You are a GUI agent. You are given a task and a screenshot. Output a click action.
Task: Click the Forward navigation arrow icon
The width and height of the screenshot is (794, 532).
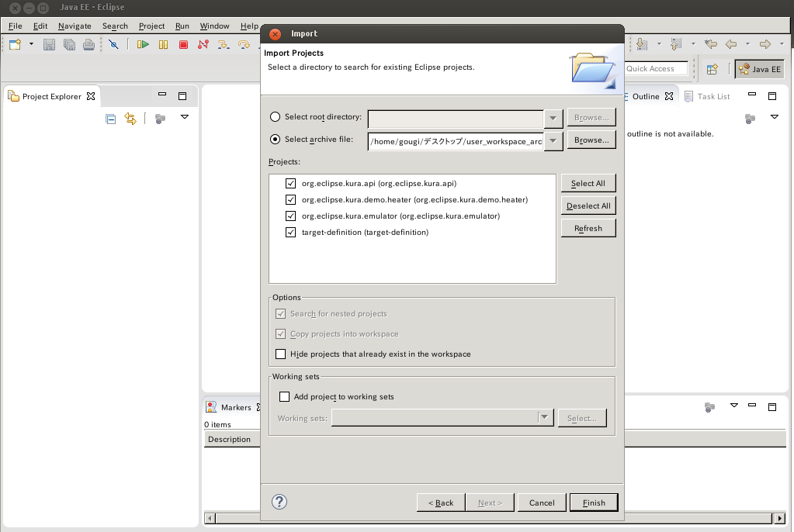pyautogui.click(x=765, y=44)
